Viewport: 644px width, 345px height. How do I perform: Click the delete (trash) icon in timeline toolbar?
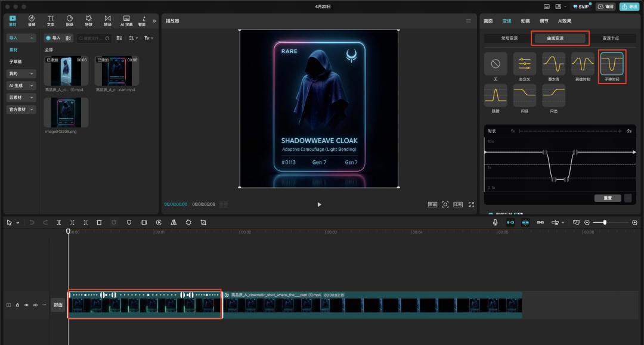(x=99, y=222)
